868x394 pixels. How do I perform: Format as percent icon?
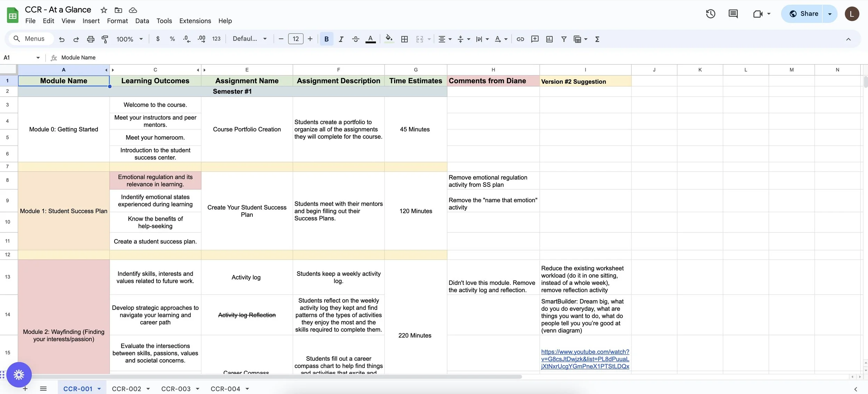click(172, 39)
